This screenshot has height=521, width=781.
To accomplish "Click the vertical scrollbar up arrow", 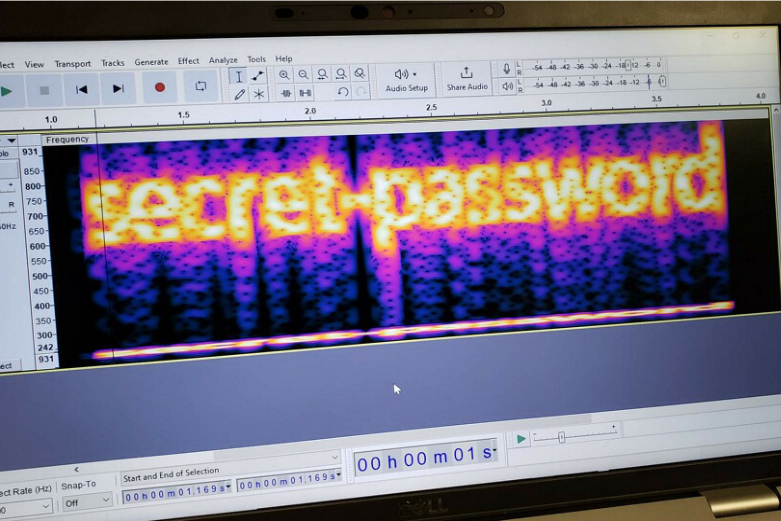I will click(x=776, y=109).
